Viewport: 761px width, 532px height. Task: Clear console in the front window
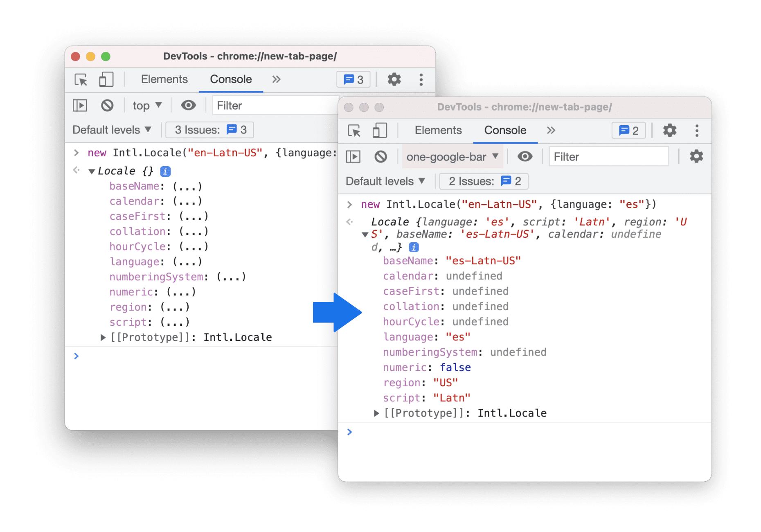tap(380, 156)
